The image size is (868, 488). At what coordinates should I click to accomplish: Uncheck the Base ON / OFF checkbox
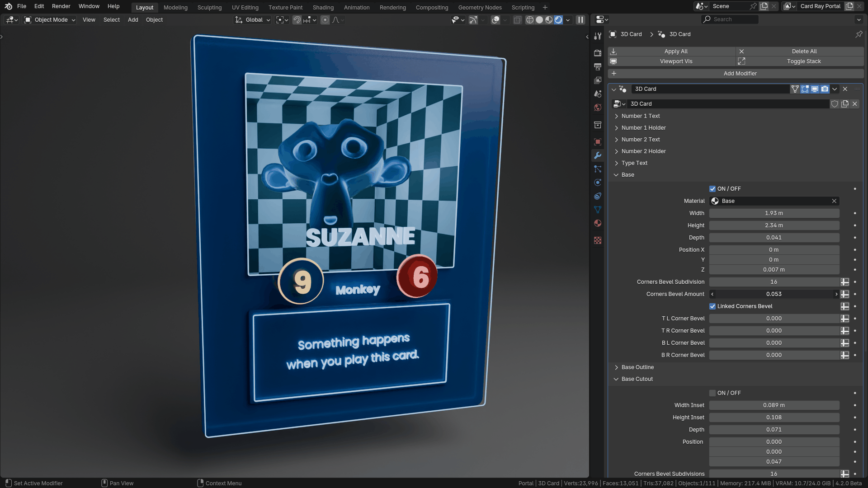(x=712, y=189)
